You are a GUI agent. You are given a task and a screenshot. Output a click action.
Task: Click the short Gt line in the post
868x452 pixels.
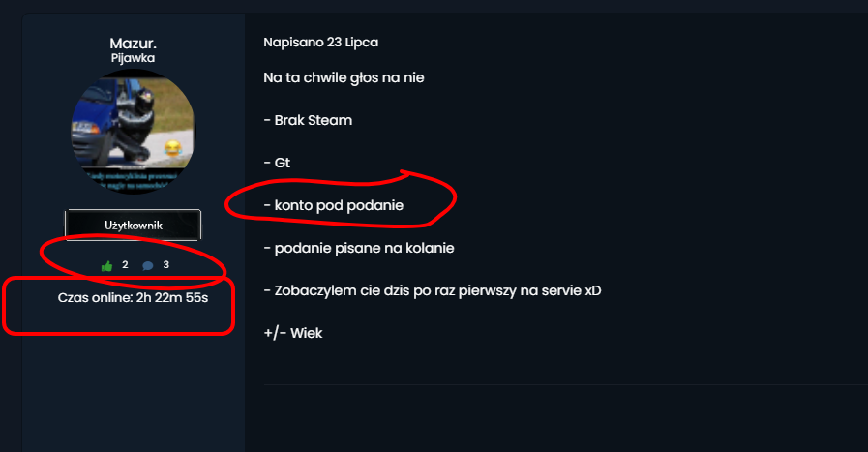click(277, 163)
